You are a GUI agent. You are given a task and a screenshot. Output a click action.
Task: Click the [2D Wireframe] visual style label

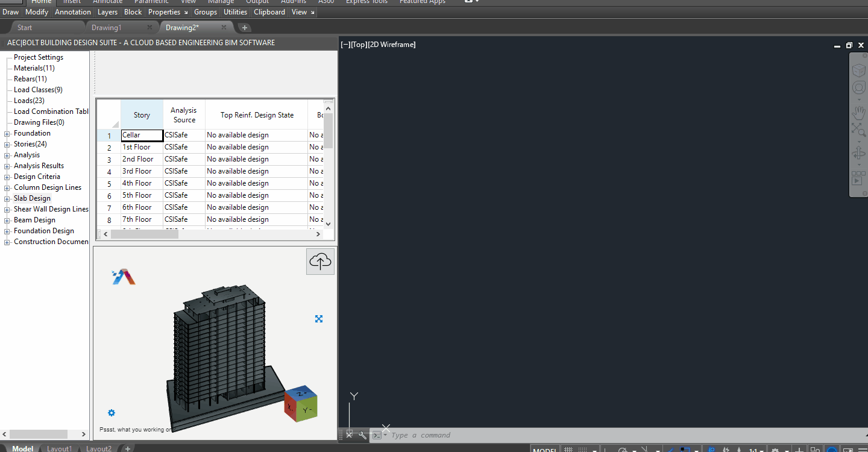[x=392, y=45]
